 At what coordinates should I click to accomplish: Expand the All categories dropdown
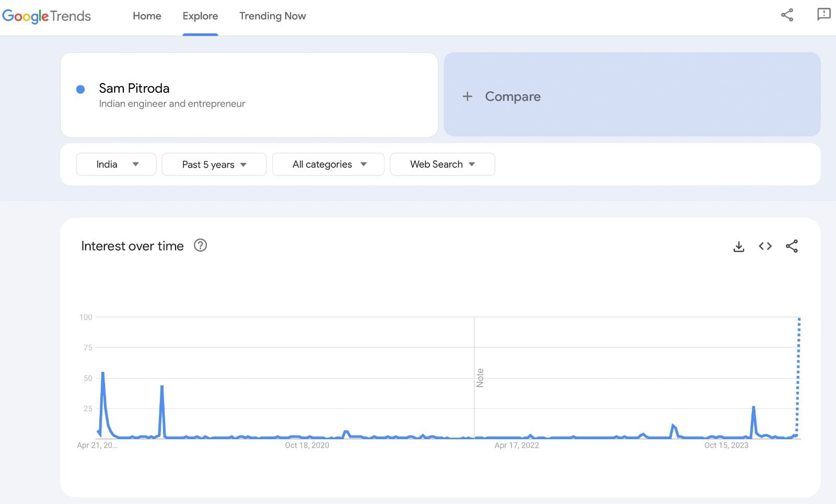click(328, 165)
